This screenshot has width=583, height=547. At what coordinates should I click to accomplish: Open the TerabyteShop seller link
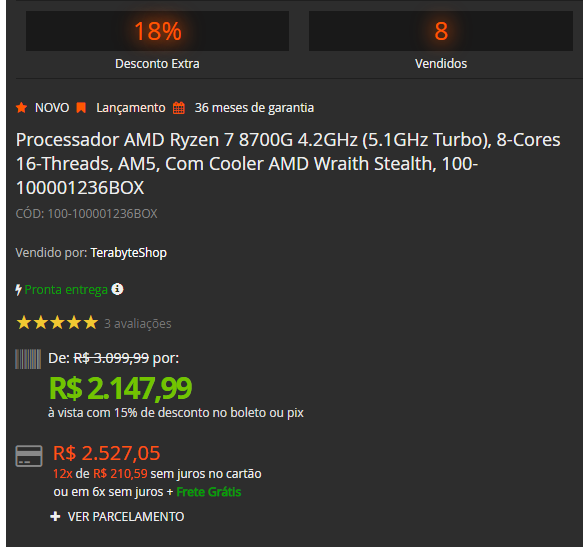pos(129,253)
